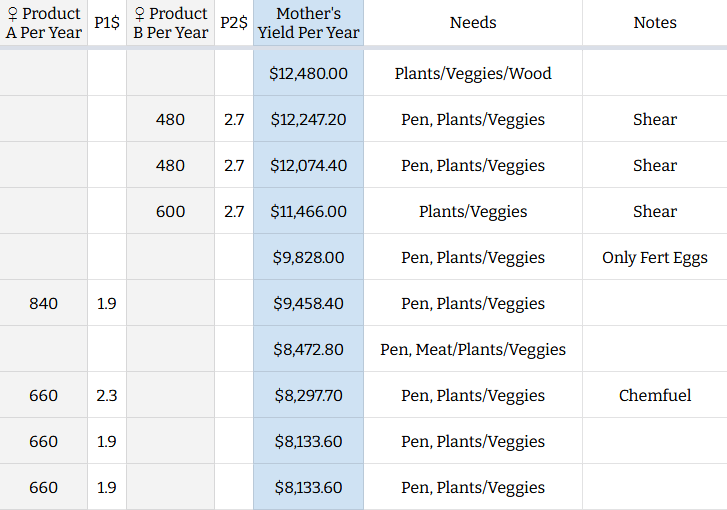Select the Needs column header
Image resolution: width=727 pixels, height=510 pixels.
pyautogui.click(x=473, y=23)
